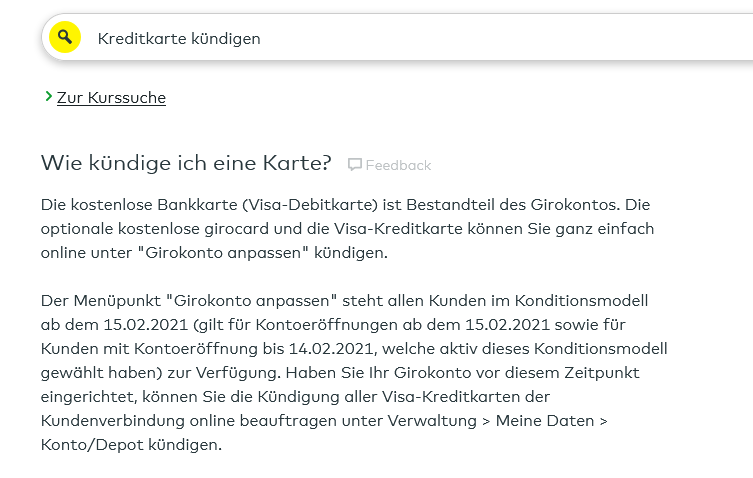Click the Feedback text link
The height and width of the screenshot is (478, 753).
[x=398, y=165]
